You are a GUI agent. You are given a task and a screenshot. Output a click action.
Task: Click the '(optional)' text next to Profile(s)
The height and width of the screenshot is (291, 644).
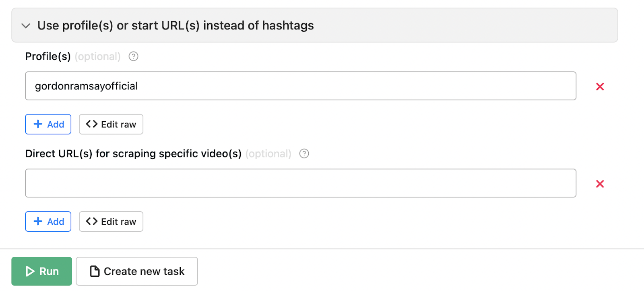98,56
